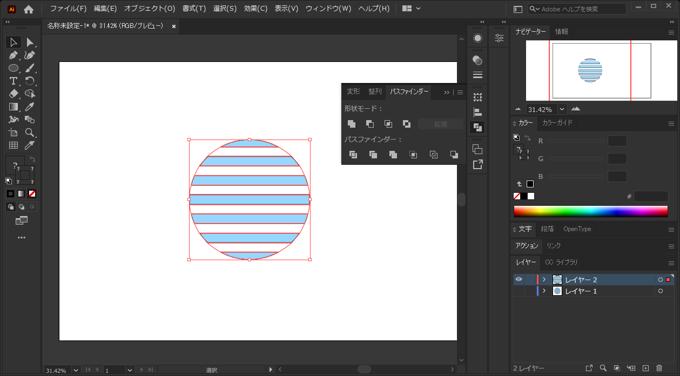Click Merge pathfinder icon
This screenshot has width=680, height=376.
[x=393, y=154]
